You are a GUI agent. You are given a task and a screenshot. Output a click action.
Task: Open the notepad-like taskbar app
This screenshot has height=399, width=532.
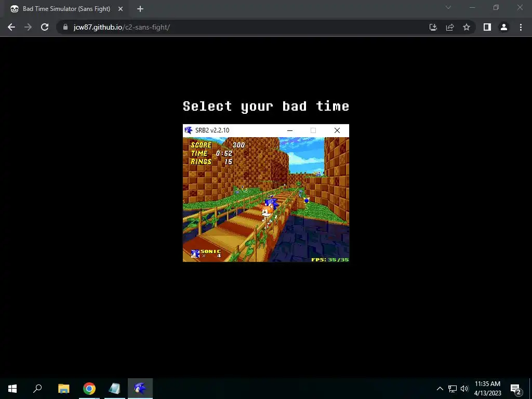pyautogui.click(x=115, y=389)
